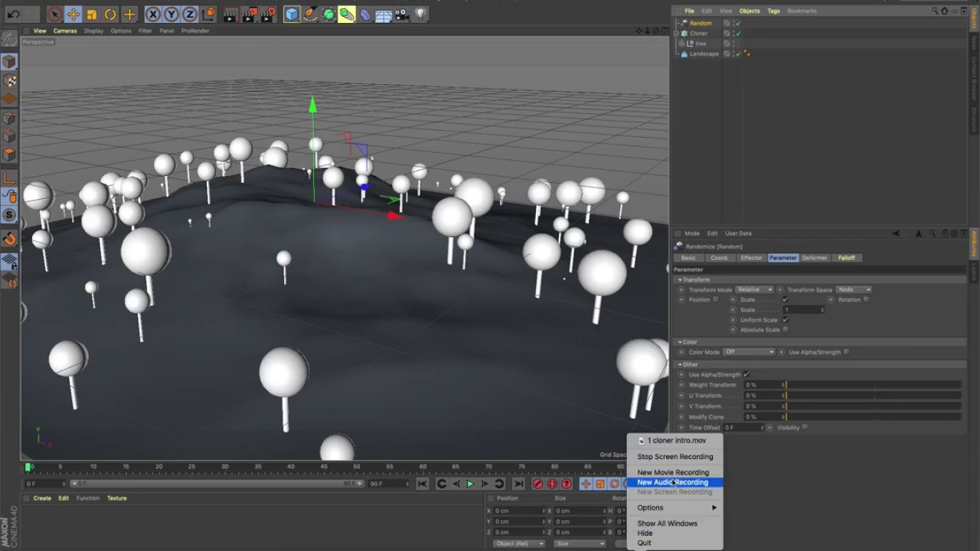The image size is (980, 551).
Task: Click the Modify Clone slider
Action: (873, 417)
